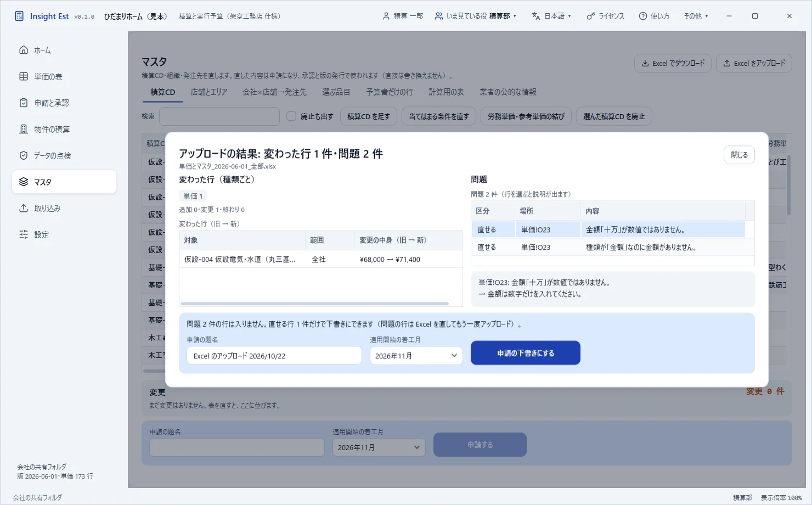The image size is (812, 505).
Task: Select the 業者の公的な情報 tab
Action: pyautogui.click(x=508, y=92)
